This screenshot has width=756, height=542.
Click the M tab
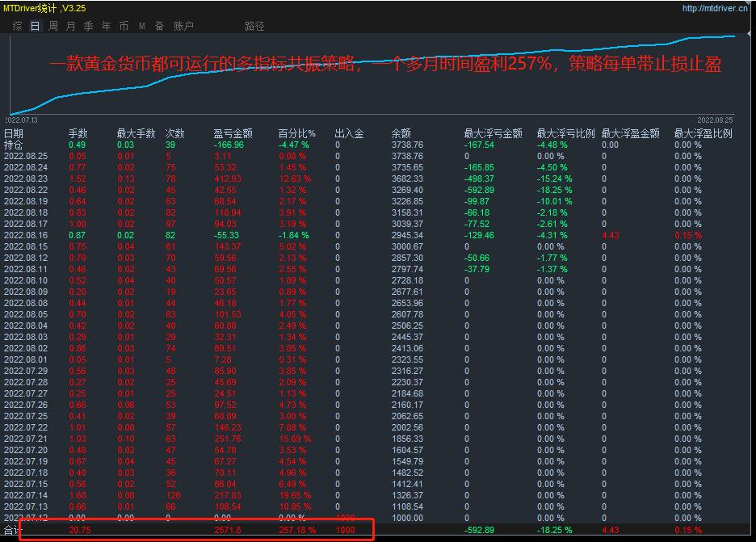[x=142, y=26]
